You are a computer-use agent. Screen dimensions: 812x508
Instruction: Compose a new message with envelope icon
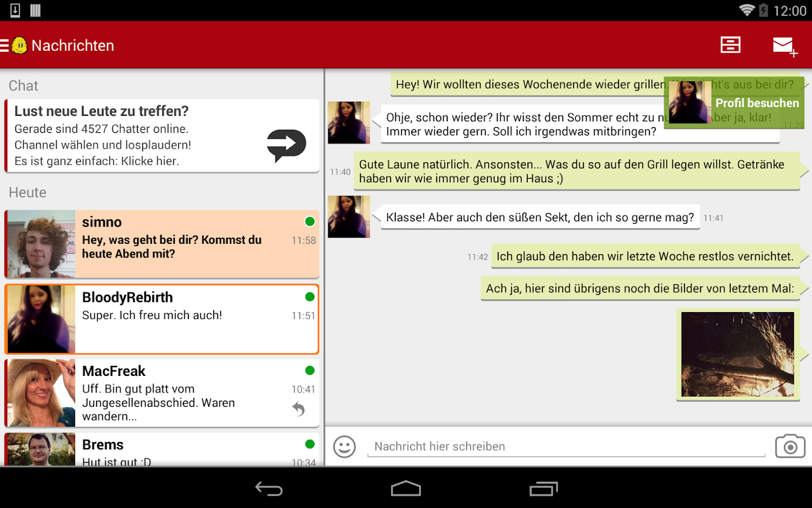click(784, 46)
